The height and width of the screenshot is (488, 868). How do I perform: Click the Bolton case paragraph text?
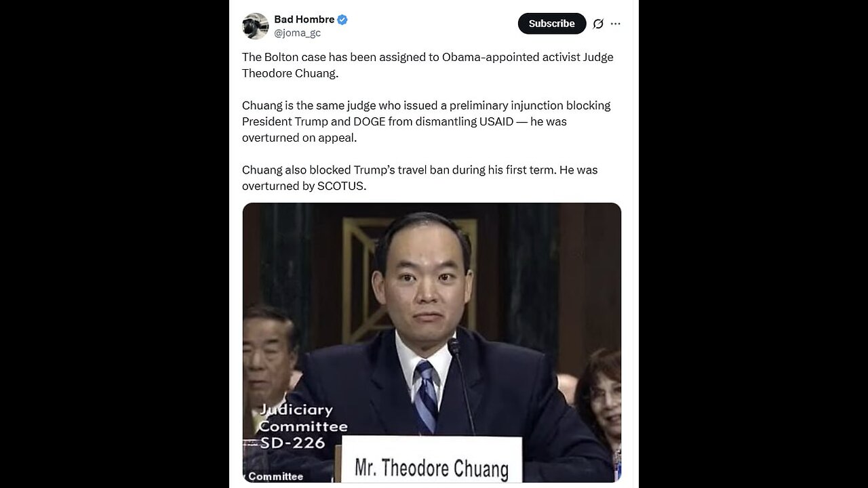tap(427, 65)
